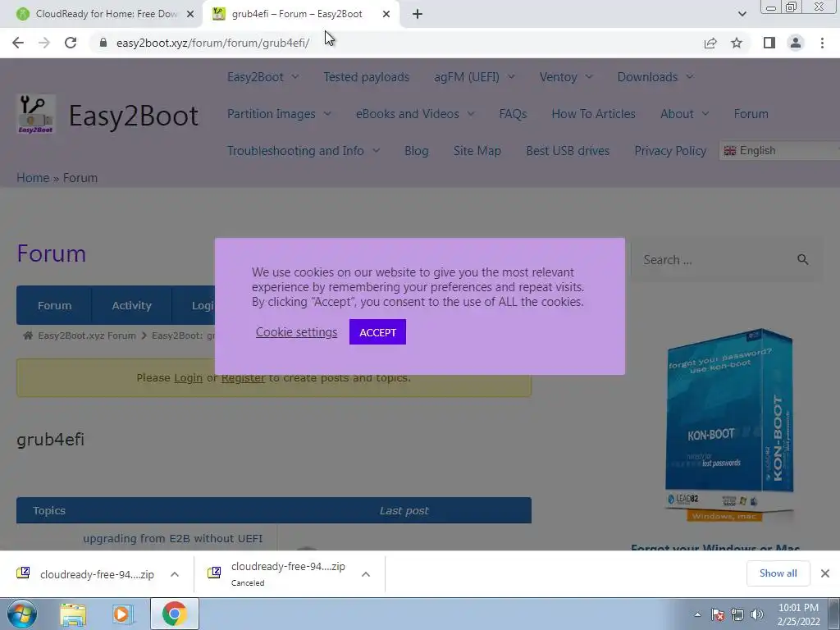Screen dimensions: 840x630
Task: Open Easy2Boot.xyz Forum breadcrumb
Action: [87, 336]
